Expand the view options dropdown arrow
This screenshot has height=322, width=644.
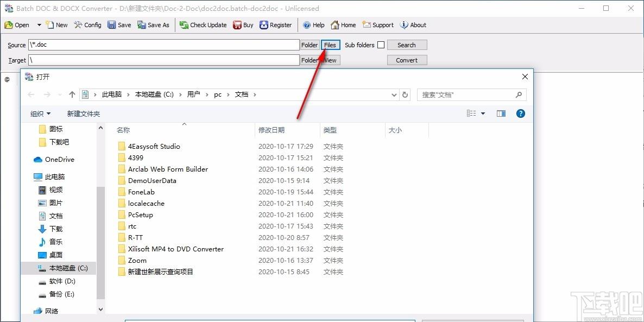point(483,113)
